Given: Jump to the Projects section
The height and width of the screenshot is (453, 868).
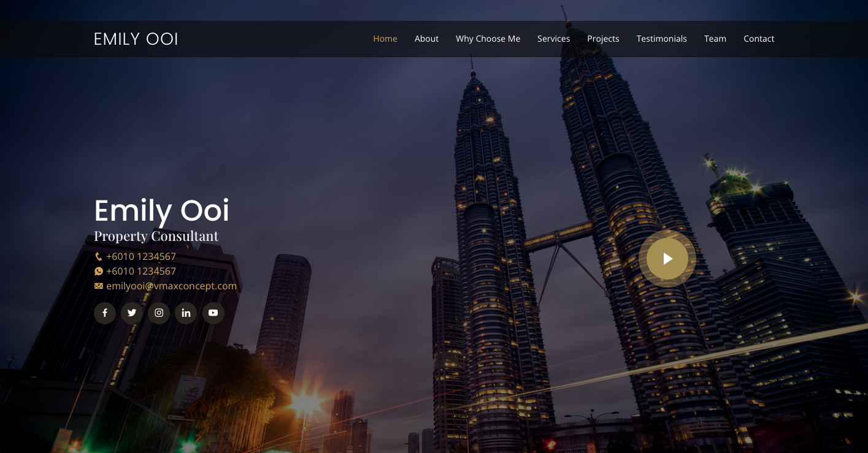Looking at the screenshot, I should coord(603,39).
